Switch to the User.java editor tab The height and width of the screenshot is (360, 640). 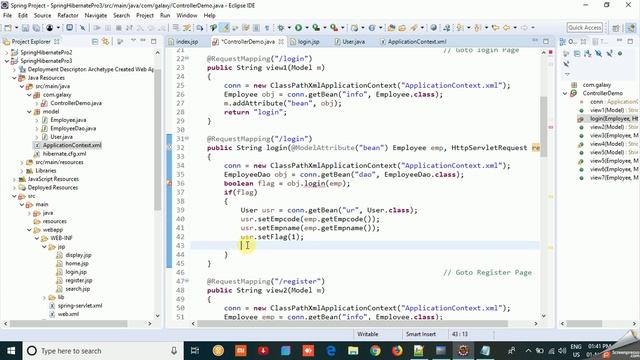[350, 42]
